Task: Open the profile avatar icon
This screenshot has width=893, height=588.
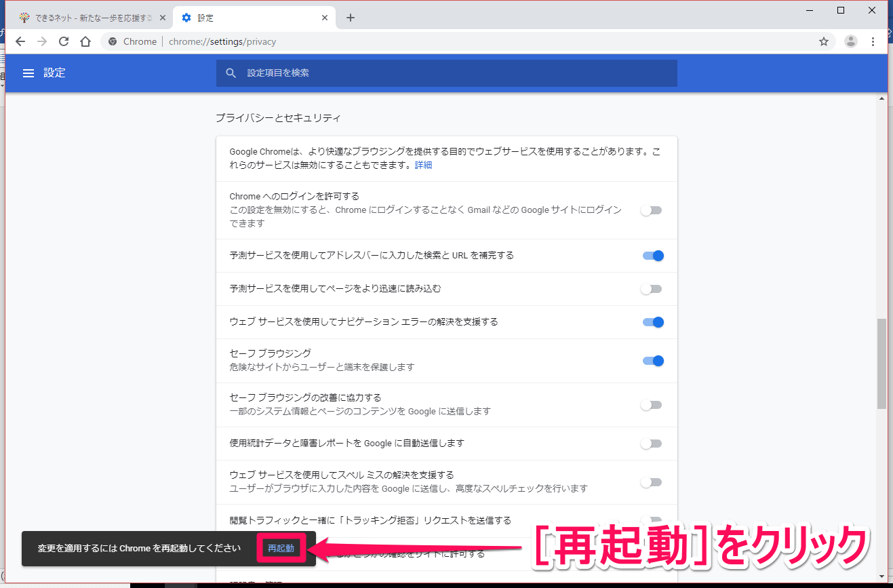Action: coord(851,41)
